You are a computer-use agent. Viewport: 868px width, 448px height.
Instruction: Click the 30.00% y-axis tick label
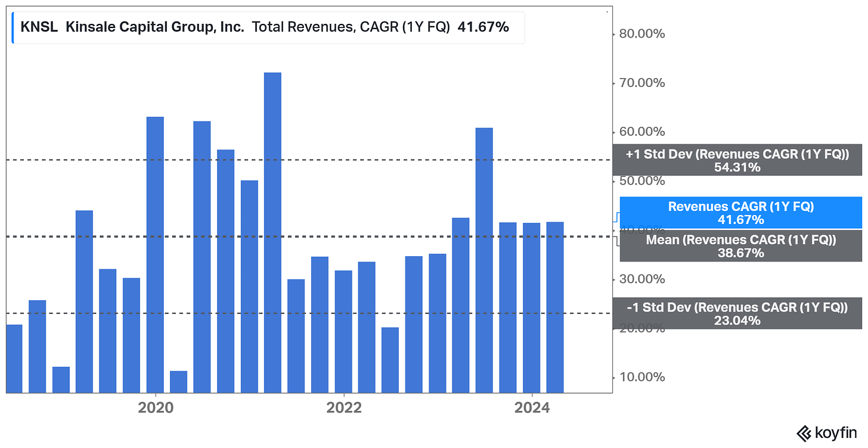point(642,279)
